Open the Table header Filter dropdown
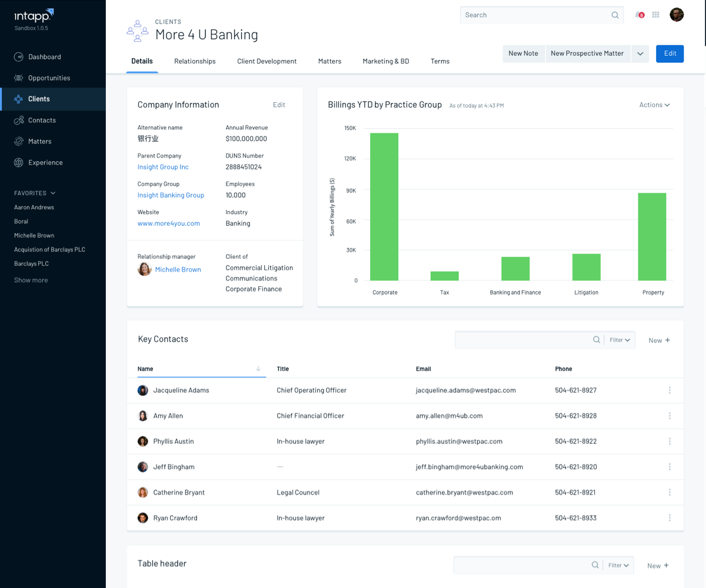706x588 pixels. point(618,565)
